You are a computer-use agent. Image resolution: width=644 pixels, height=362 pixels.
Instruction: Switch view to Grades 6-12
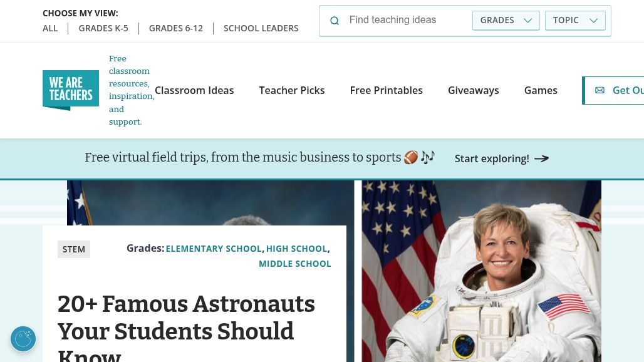pos(176,28)
